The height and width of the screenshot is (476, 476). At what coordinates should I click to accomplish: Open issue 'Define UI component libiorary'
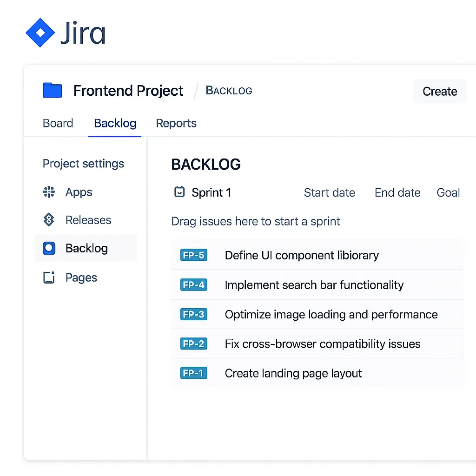coord(302,255)
